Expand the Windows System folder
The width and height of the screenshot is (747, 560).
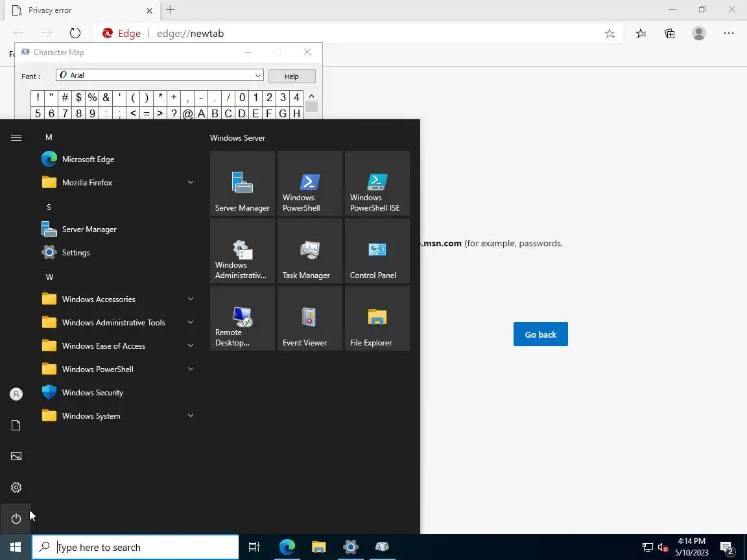[x=118, y=415]
